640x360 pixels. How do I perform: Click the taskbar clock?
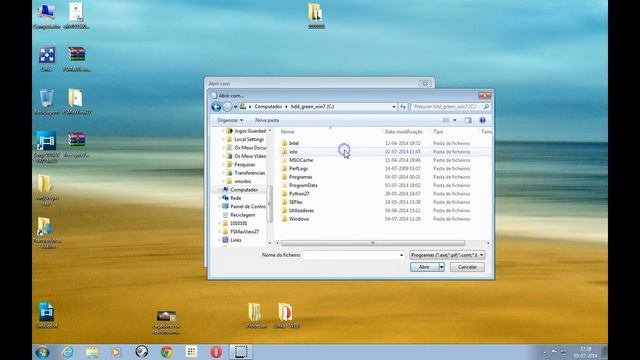[586, 352]
